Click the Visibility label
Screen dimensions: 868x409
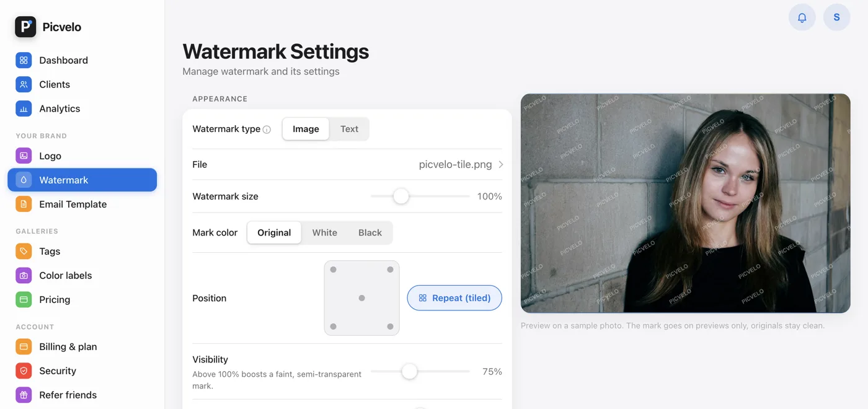(210, 359)
